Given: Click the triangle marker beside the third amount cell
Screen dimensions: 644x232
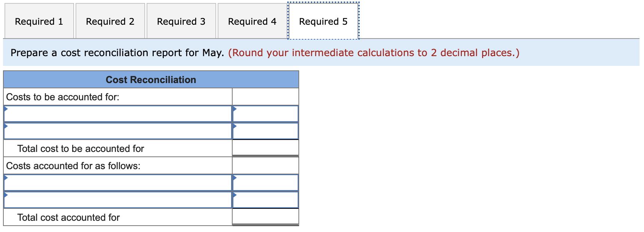Looking at the screenshot, I should [235, 178].
